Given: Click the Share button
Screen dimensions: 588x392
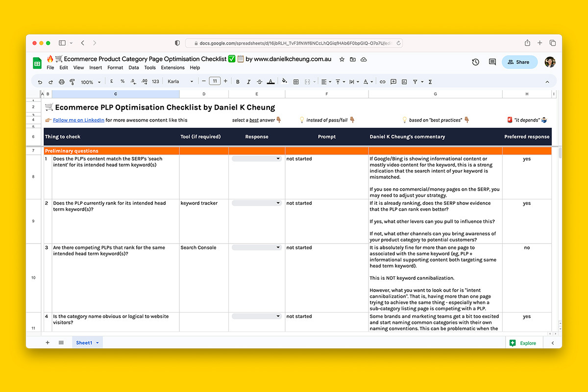Looking at the screenshot, I should pos(519,62).
